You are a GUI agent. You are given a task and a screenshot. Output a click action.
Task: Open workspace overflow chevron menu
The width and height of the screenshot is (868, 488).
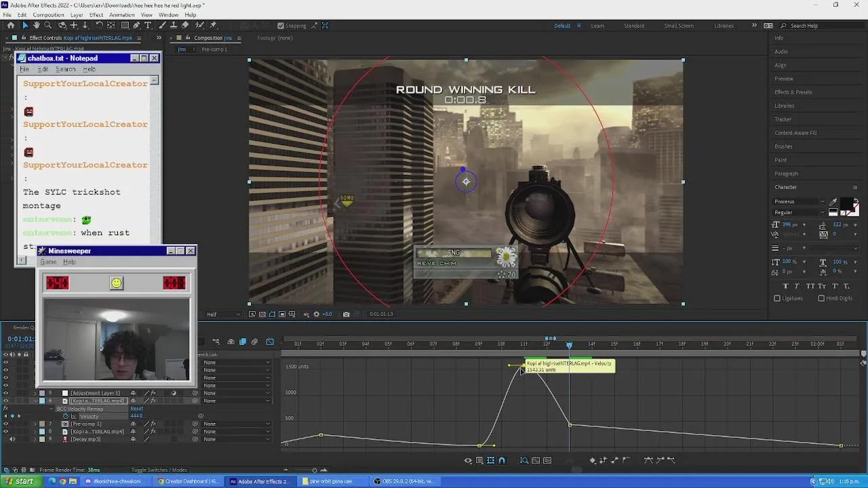[x=754, y=26]
